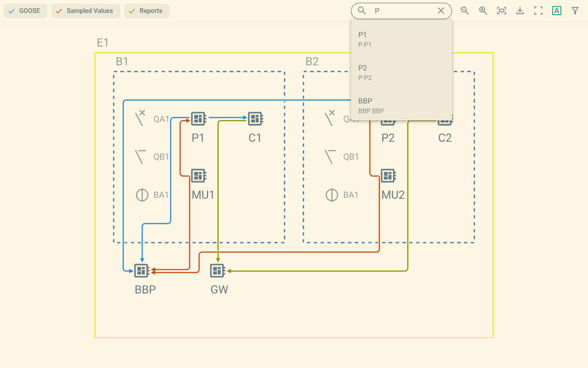Toggle the label display icon

point(557,11)
